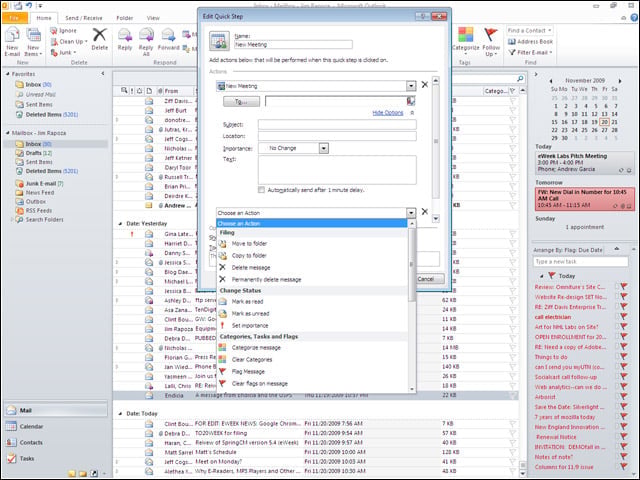Switch to the Folder ribbon tab
This screenshot has height=480, width=640.
point(124,18)
